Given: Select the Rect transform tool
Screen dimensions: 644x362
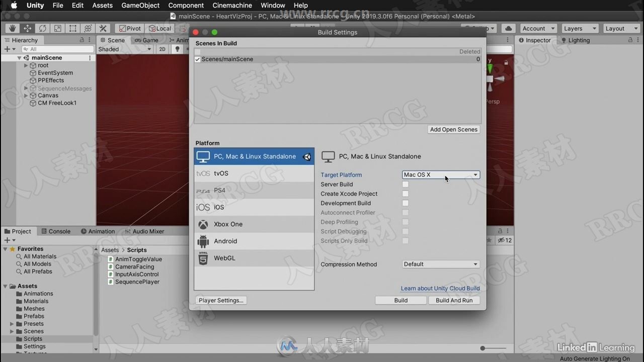Looking at the screenshot, I should pyautogui.click(x=72, y=29).
